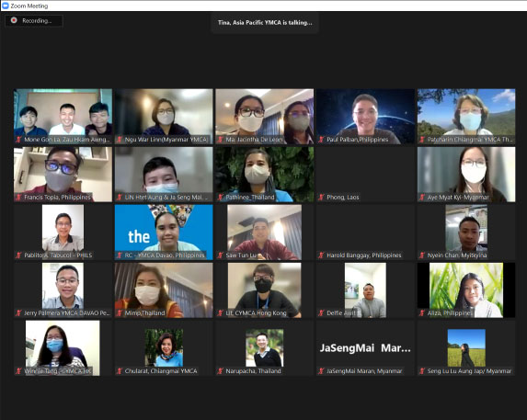Click muted mic icon for Francis Topia, Philippines
The width and height of the screenshot is (527, 420).
click(x=18, y=197)
